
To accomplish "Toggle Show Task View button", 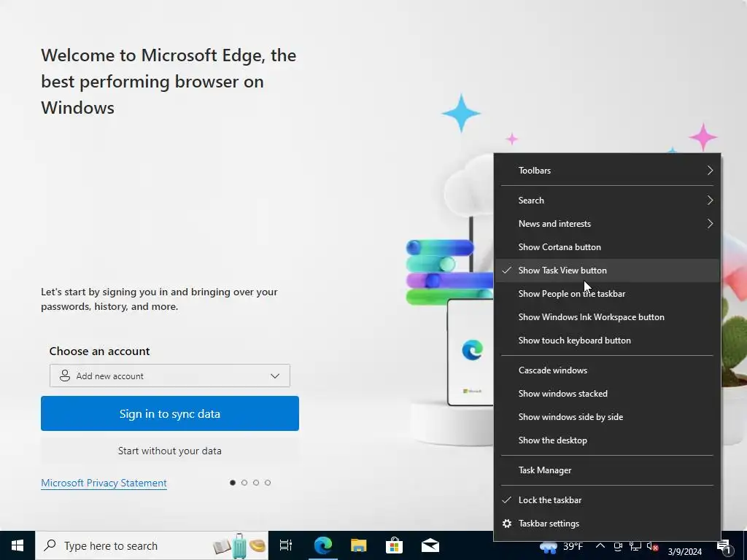I will 607,271.
